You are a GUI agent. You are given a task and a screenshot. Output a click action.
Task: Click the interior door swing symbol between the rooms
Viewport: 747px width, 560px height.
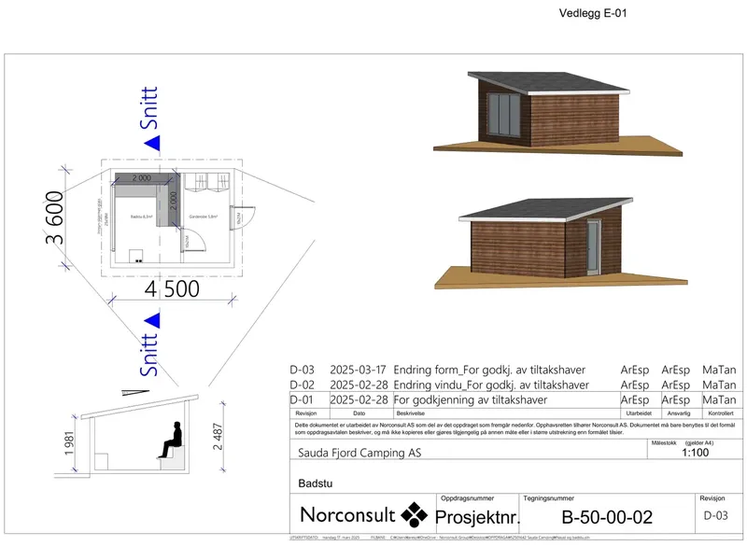coord(192,241)
